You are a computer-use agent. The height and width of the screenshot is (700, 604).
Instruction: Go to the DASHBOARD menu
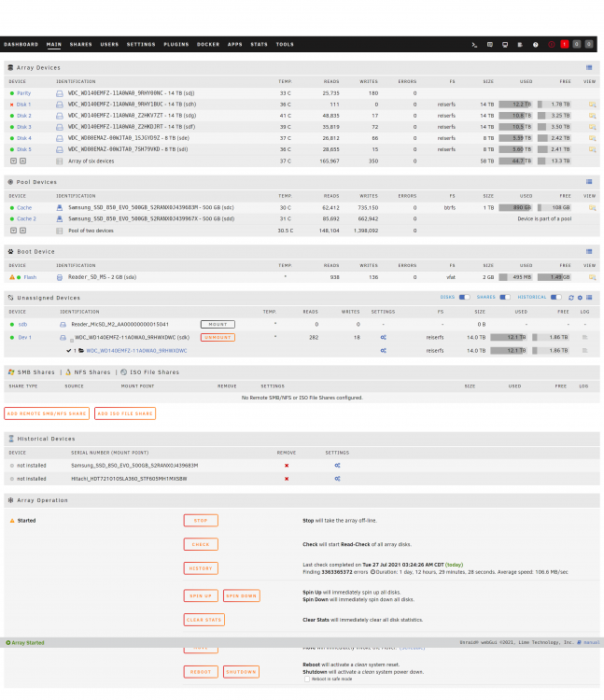[x=21, y=45]
